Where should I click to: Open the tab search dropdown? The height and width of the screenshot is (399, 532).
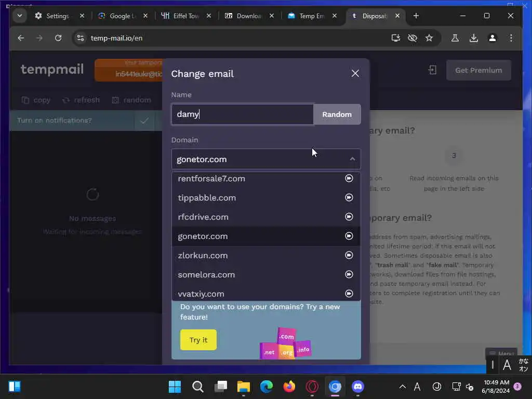click(x=20, y=16)
